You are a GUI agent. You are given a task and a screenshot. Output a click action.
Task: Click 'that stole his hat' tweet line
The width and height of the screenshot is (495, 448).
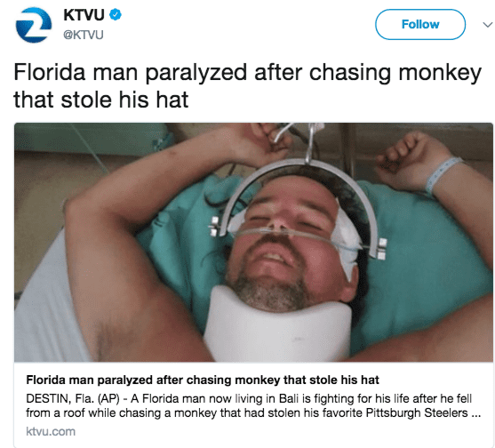[101, 100]
